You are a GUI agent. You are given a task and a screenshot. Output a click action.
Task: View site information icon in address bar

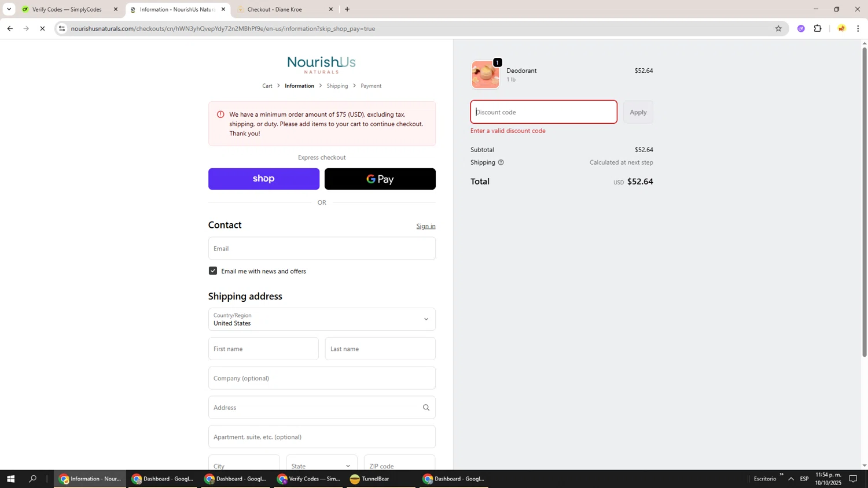click(62, 28)
